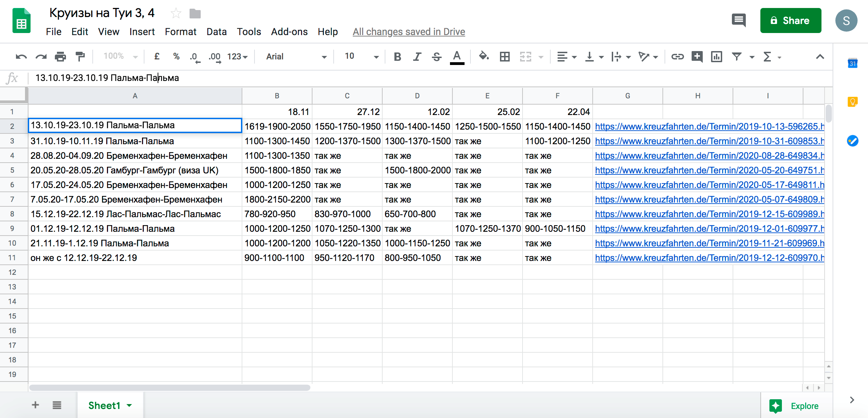Open Keep lightbulb side panel icon
868x418 pixels.
(x=852, y=102)
